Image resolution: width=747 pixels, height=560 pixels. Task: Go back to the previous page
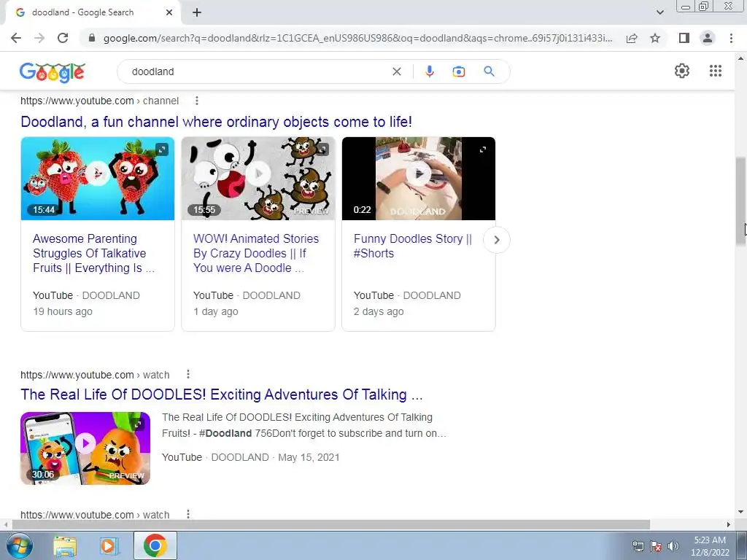point(16,38)
